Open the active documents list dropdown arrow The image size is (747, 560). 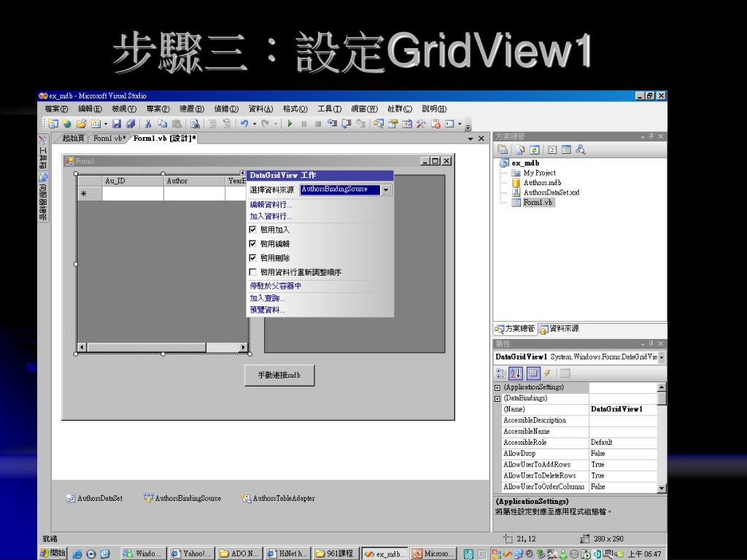coord(471,139)
